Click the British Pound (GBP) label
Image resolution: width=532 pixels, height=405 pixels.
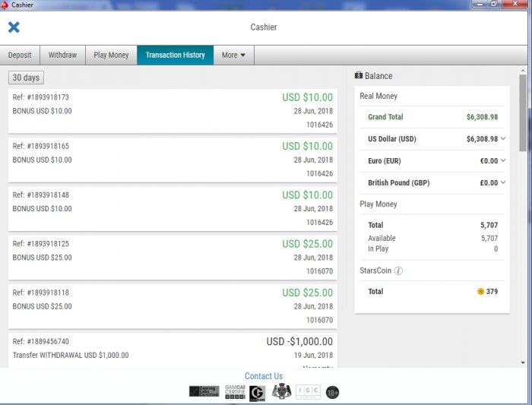tap(399, 183)
